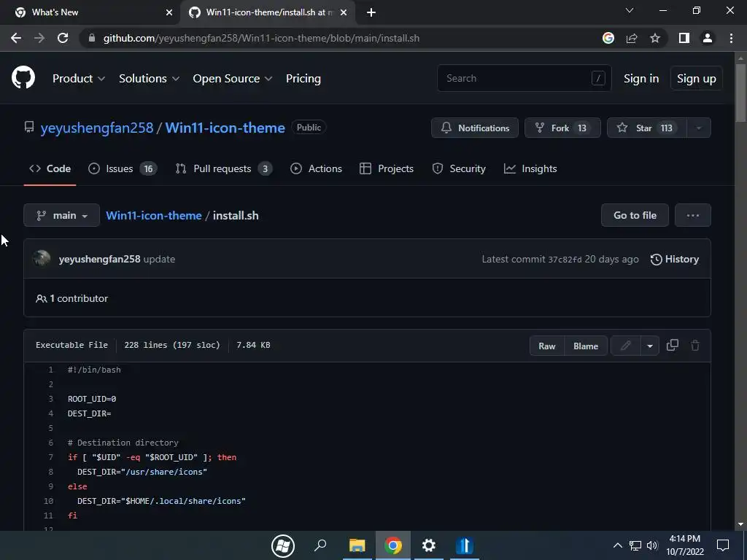
Task: Open commit hash 37c82fd
Action: click(x=565, y=260)
